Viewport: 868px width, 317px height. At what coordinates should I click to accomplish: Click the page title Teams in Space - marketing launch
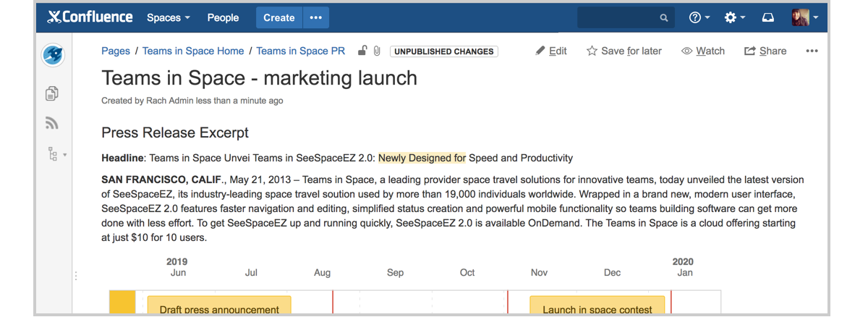click(260, 77)
